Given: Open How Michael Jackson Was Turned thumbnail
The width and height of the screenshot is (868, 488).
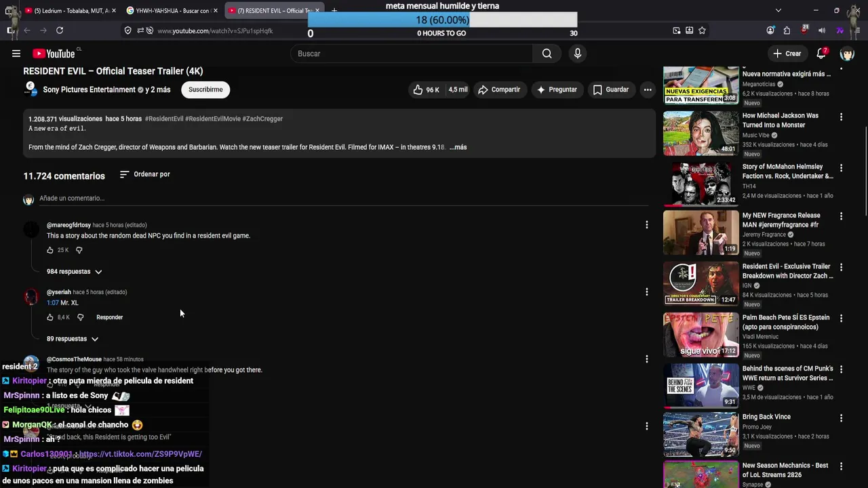Looking at the screenshot, I should 701,133.
